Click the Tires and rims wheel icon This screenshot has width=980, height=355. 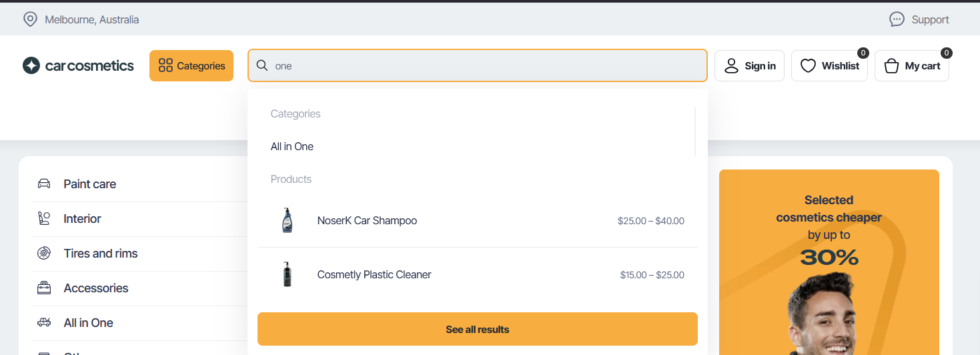click(44, 254)
